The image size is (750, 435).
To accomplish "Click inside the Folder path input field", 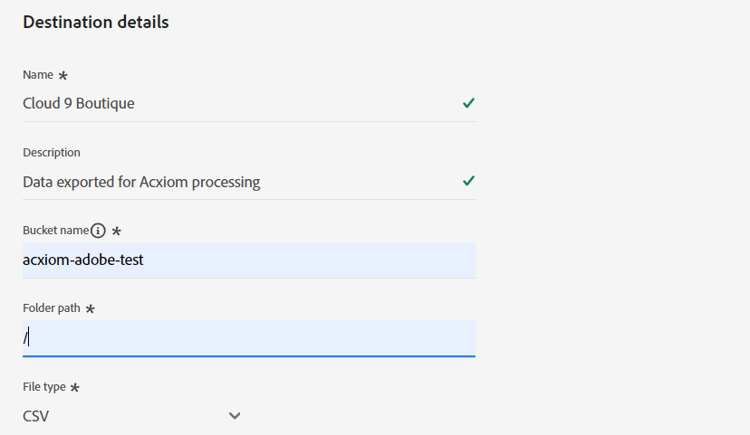I will (249, 338).
